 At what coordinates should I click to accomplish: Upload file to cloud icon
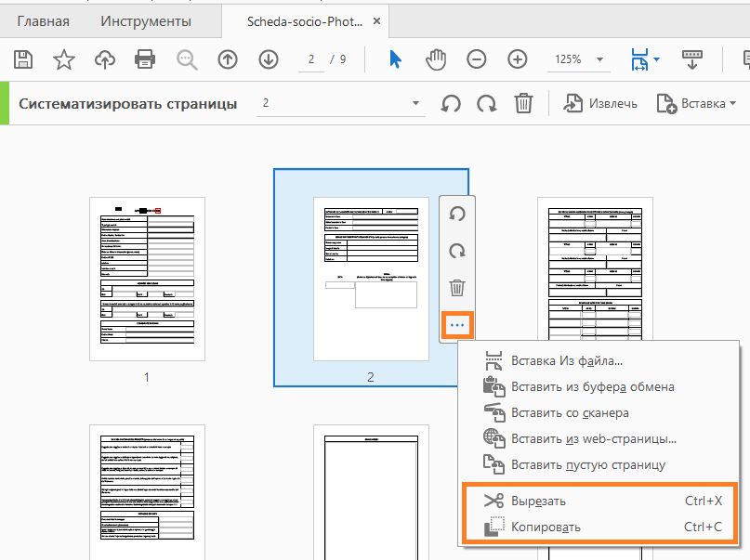click(105, 59)
